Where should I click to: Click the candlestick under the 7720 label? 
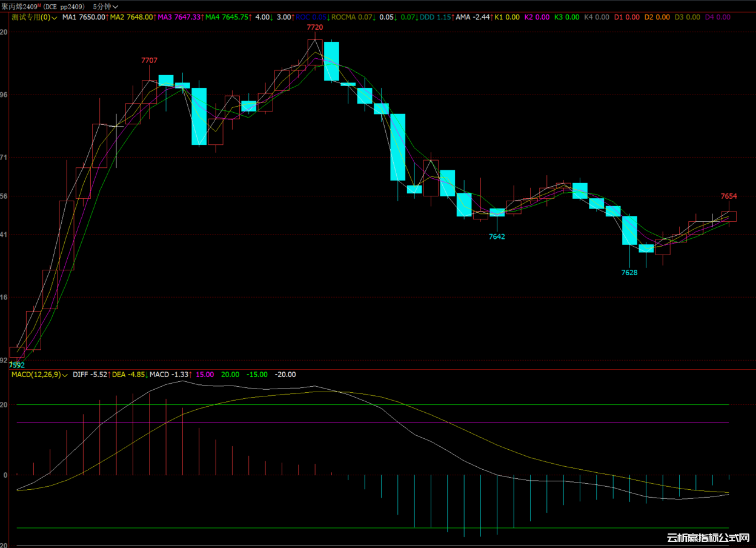315,52
